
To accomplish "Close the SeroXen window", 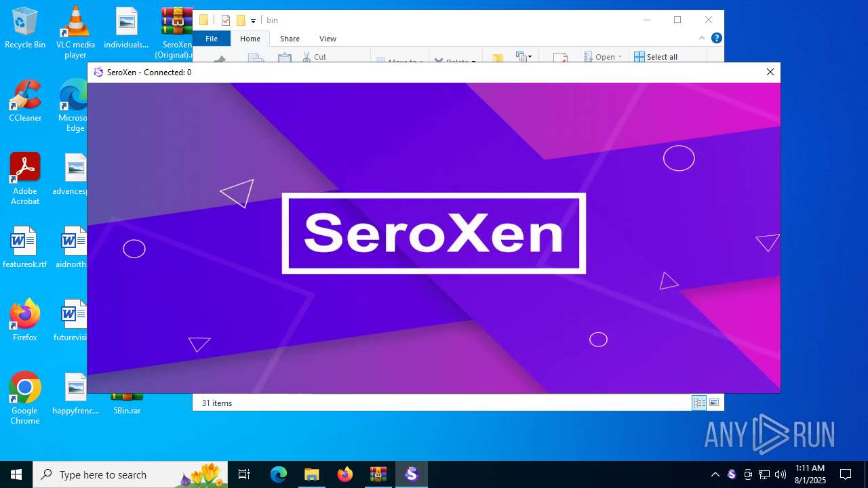I will point(770,72).
